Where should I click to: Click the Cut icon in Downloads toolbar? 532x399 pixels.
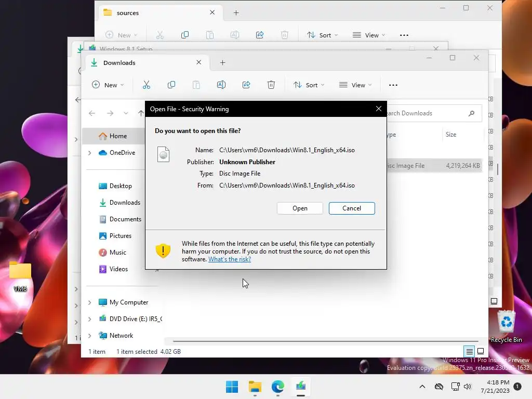(x=146, y=85)
